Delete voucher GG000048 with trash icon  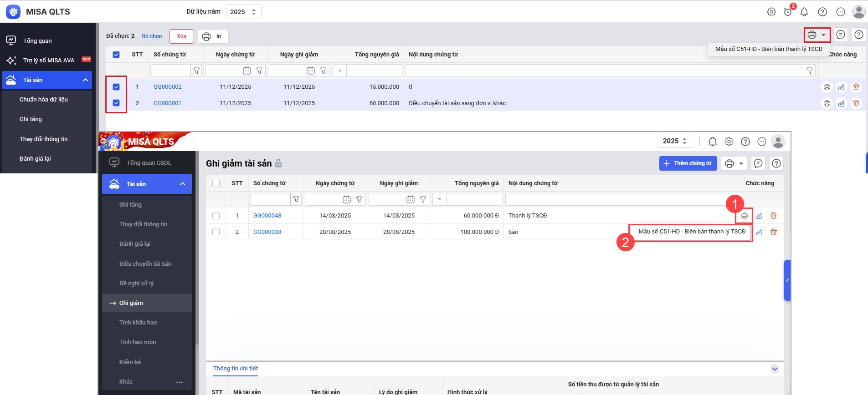(773, 216)
